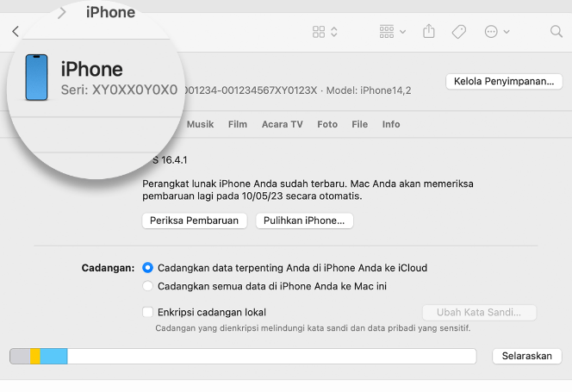572x392 pixels.
Task: Select backup to iCloud radio option
Action: pyautogui.click(x=148, y=268)
